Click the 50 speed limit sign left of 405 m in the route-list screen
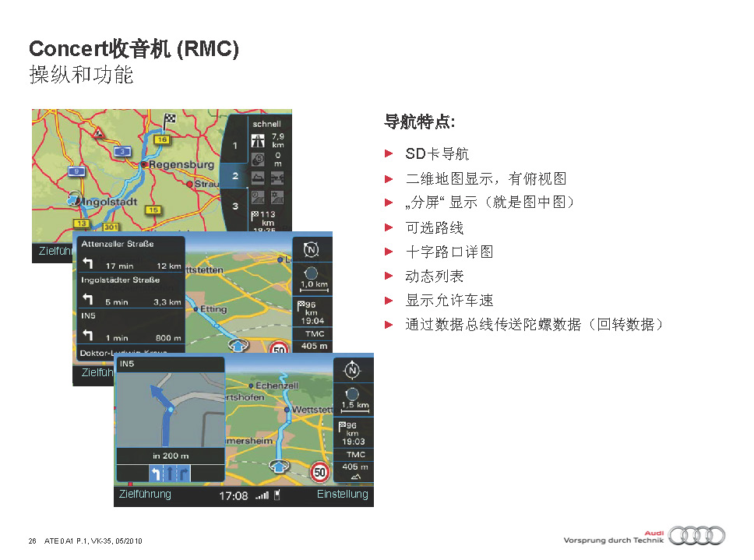 pos(279,347)
